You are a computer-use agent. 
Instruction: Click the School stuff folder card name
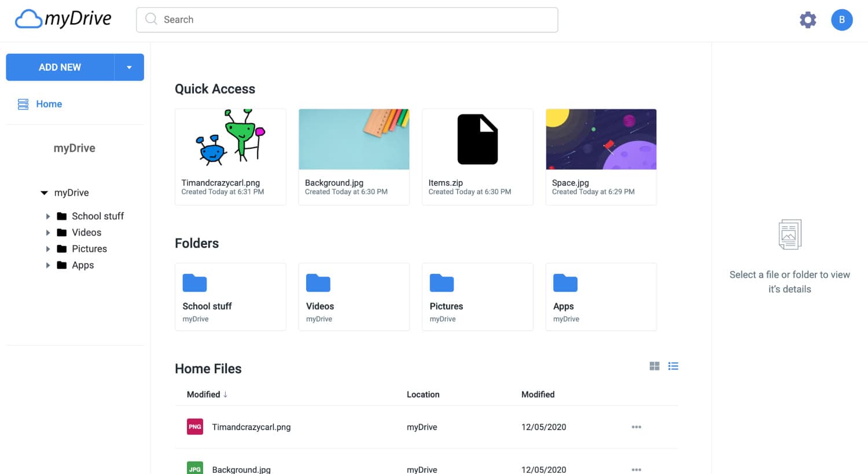pos(207,306)
